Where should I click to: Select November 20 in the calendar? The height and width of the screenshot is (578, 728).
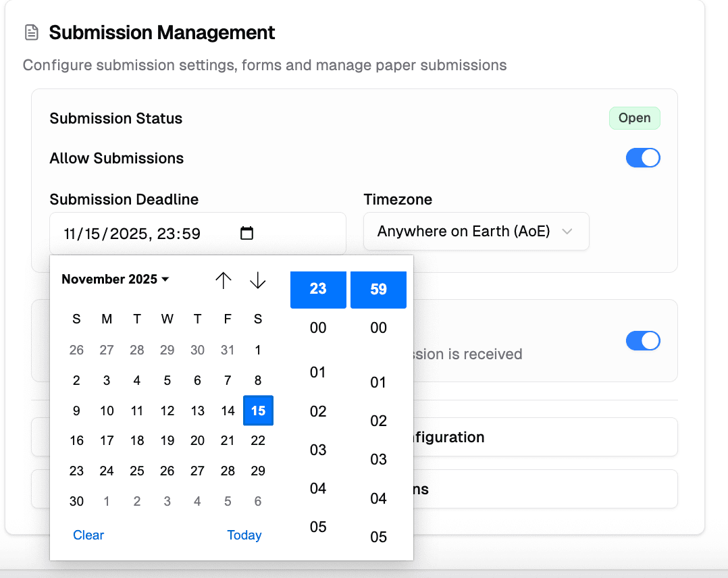coord(197,440)
